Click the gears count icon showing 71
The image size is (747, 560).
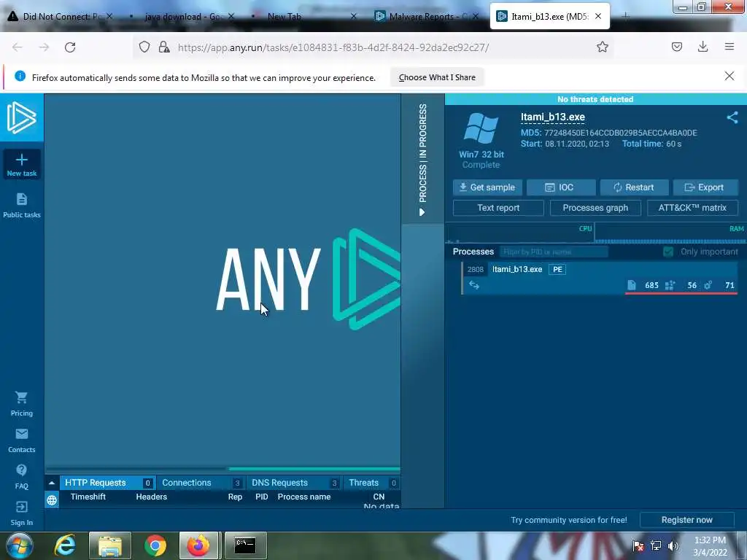pos(708,285)
